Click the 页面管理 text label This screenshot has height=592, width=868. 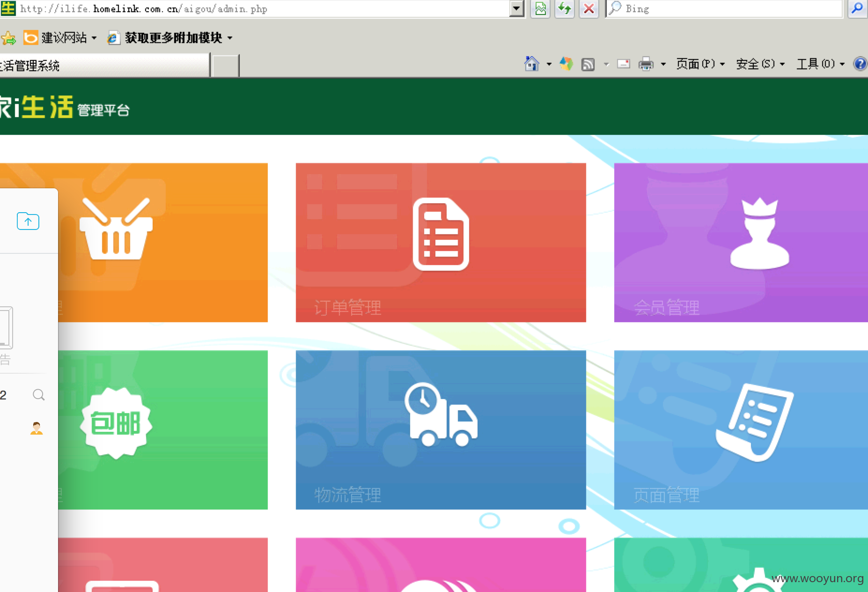tap(666, 495)
